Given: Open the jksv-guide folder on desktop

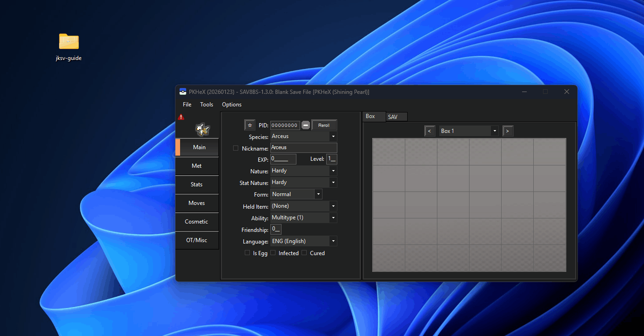Looking at the screenshot, I should 69,47.
